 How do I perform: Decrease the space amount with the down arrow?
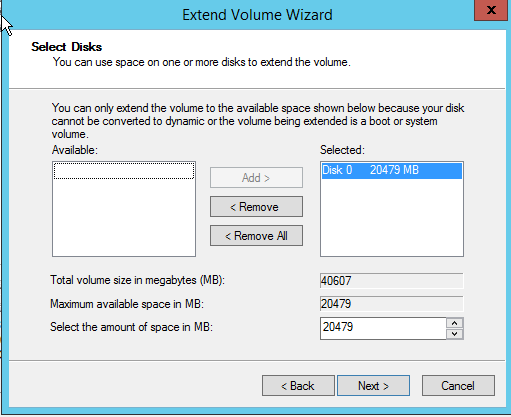(x=455, y=334)
